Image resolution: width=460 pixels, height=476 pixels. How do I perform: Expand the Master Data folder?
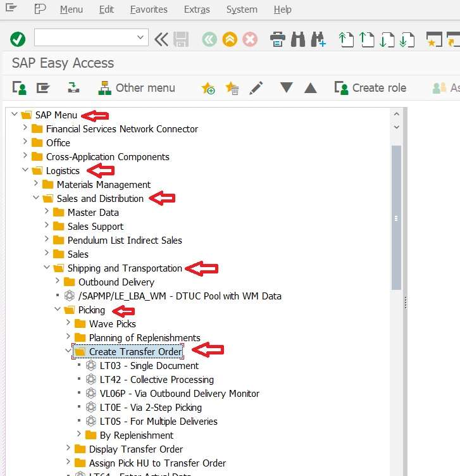coord(47,211)
